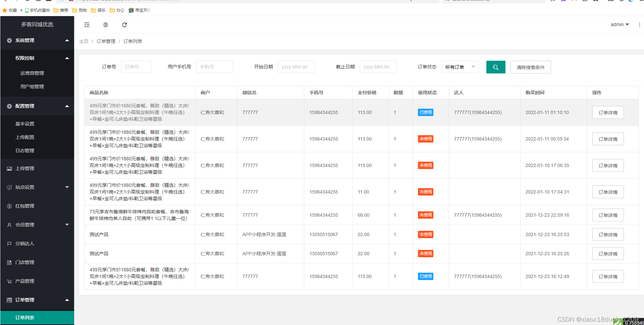
Task: Click the 订单管理 list icon
Action: click(9, 300)
